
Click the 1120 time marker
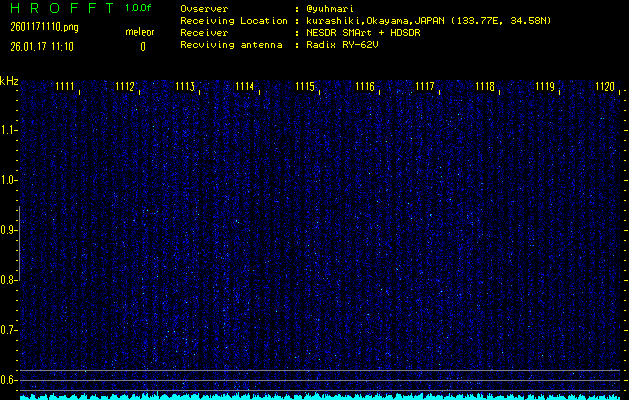point(605,87)
